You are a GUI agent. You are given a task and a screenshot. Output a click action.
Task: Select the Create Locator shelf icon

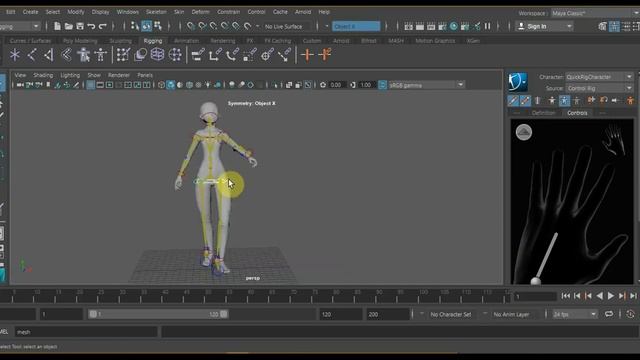point(15,55)
